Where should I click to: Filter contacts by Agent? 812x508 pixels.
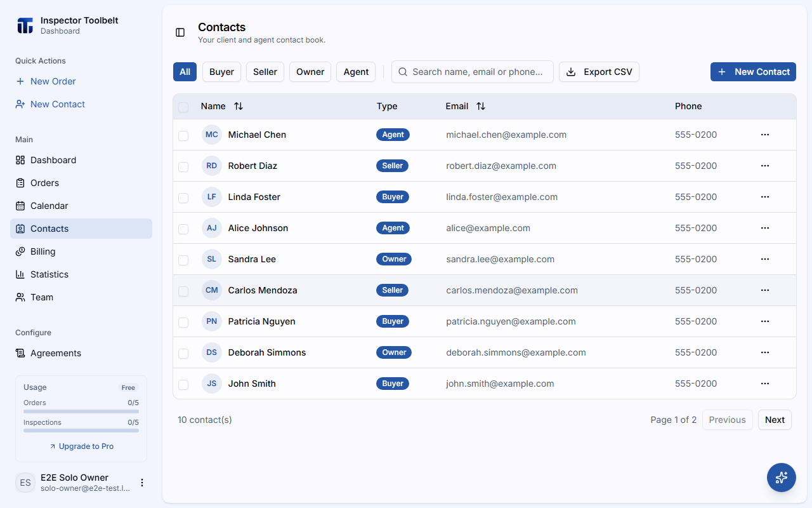[356, 72]
